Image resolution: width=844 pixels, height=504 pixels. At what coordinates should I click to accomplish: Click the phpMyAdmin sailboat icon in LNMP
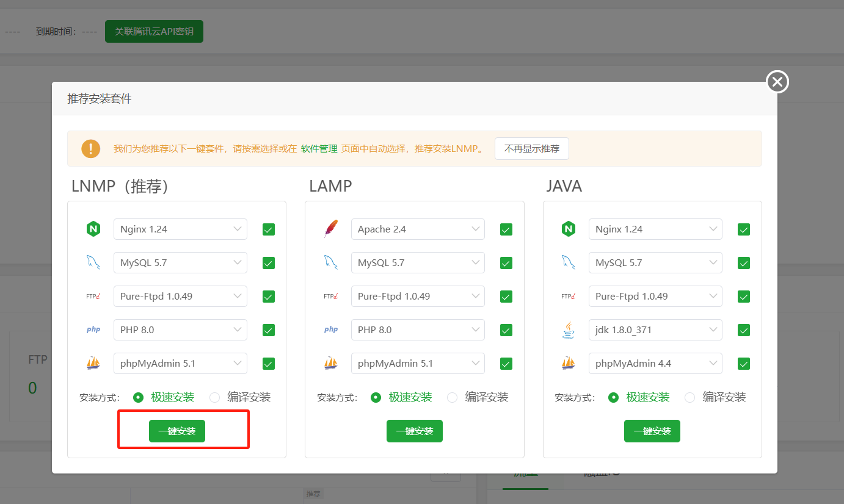point(93,364)
